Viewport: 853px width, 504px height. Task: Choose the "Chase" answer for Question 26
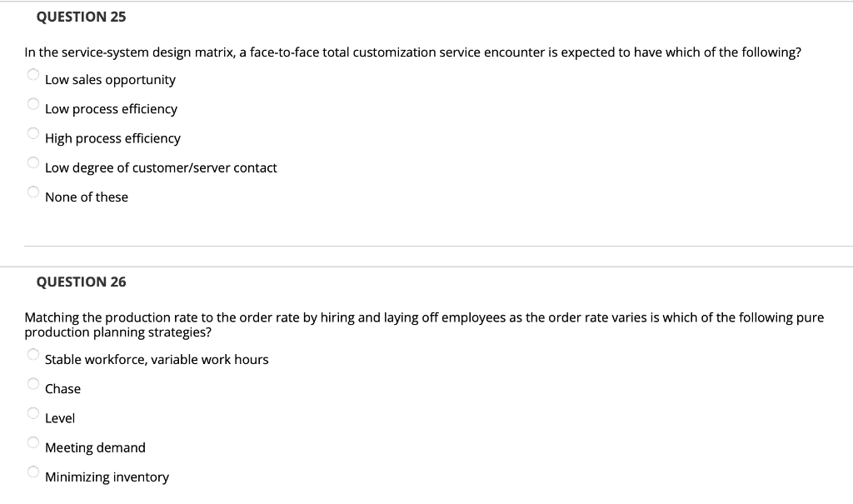33,382
